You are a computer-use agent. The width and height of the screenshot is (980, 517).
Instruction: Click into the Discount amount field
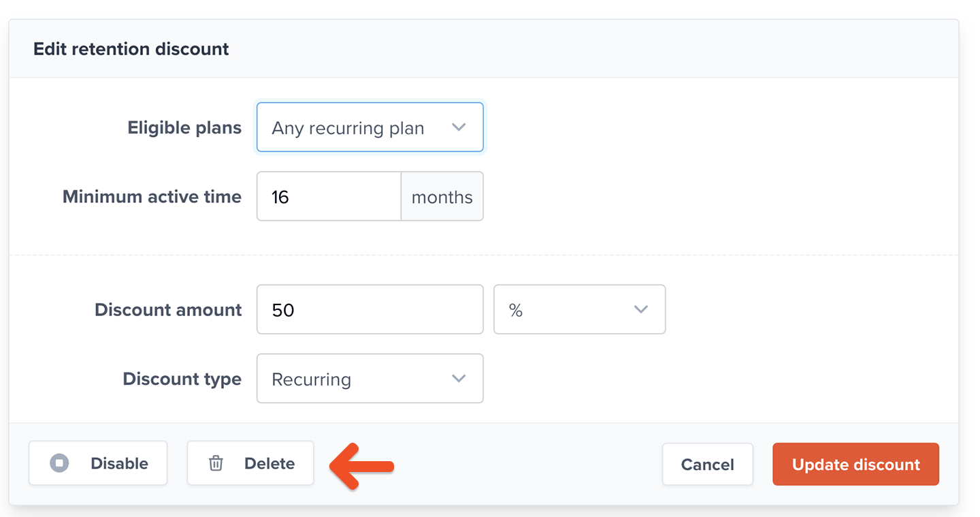[370, 310]
